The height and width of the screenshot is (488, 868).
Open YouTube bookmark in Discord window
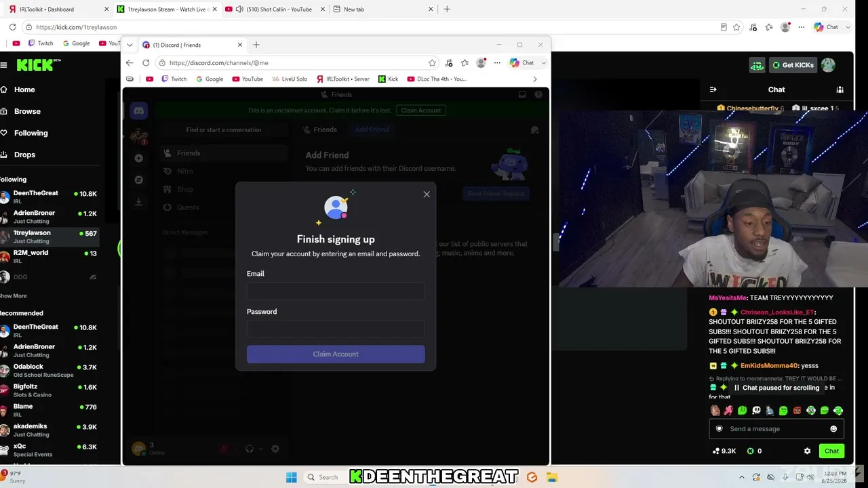coord(248,79)
